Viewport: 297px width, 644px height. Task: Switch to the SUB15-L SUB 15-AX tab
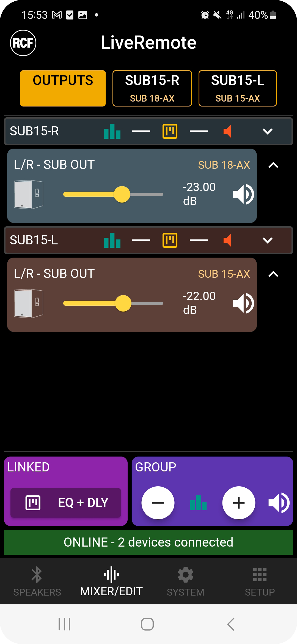pyautogui.click(x=238, y=88)
